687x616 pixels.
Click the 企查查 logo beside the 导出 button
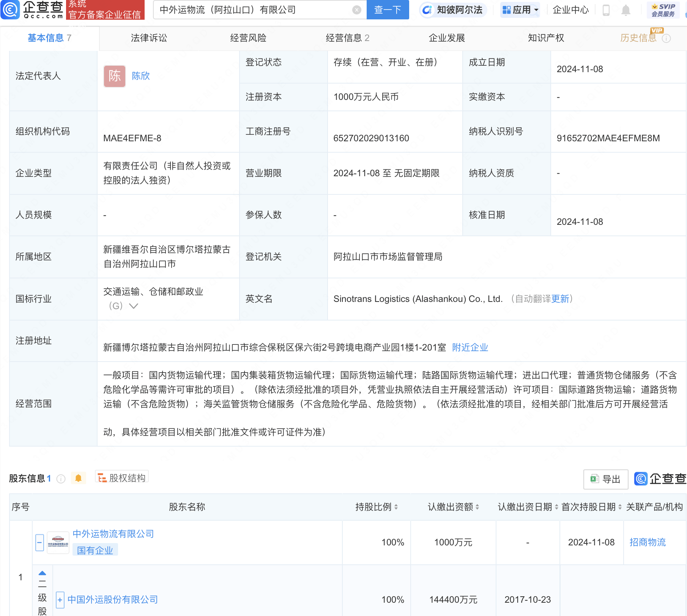click(660, 479)
